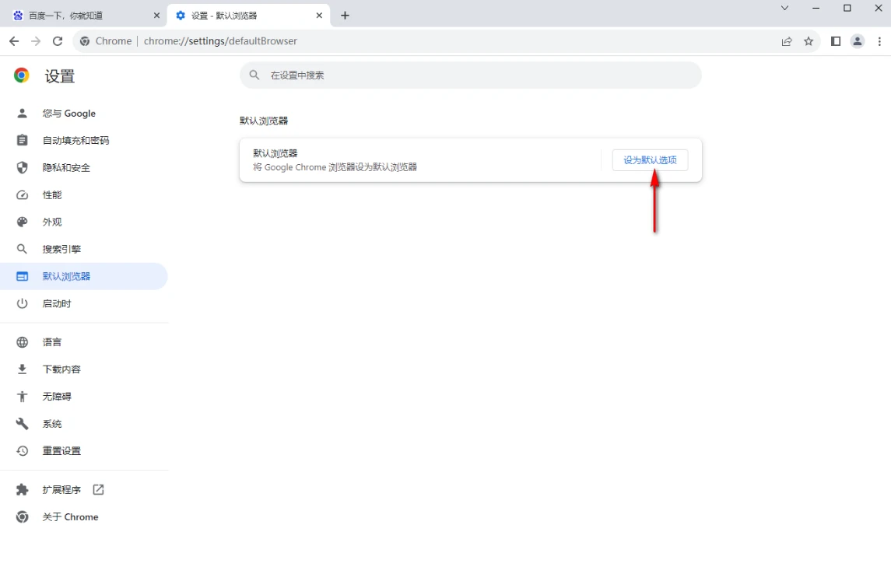Click the 将 Google Chrome 浏览器设为默认浏览器 text
Screen dimensions: 891x588
click(335, 167)
